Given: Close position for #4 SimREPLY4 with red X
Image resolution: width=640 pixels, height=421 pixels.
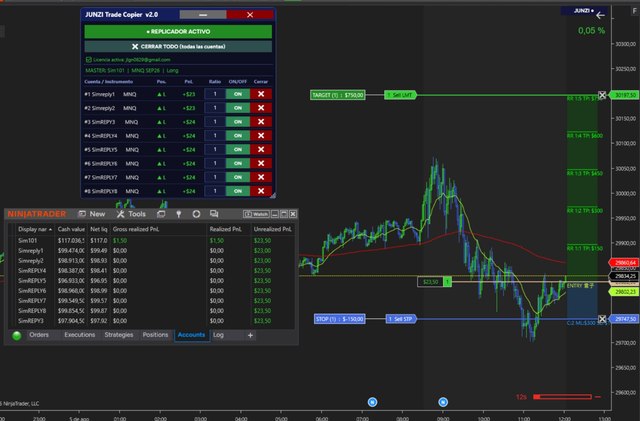Looking at the screenshot, I should pos(261,136).
